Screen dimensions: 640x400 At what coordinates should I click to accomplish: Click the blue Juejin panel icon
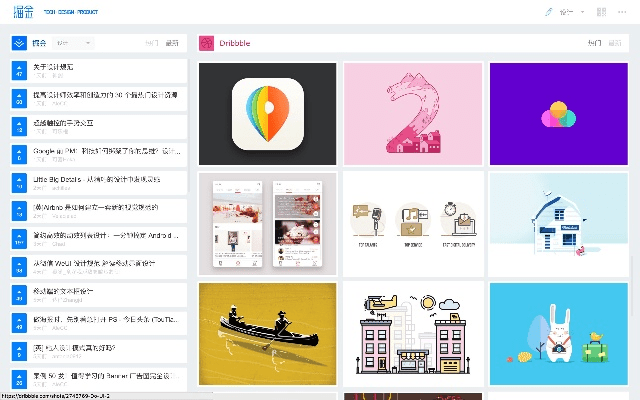tap(19, 43)
